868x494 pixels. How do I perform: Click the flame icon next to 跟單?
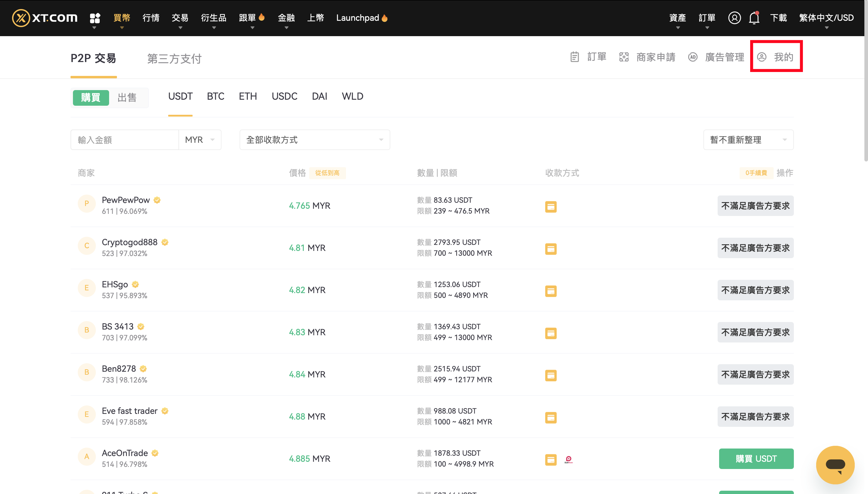point(261,17)
